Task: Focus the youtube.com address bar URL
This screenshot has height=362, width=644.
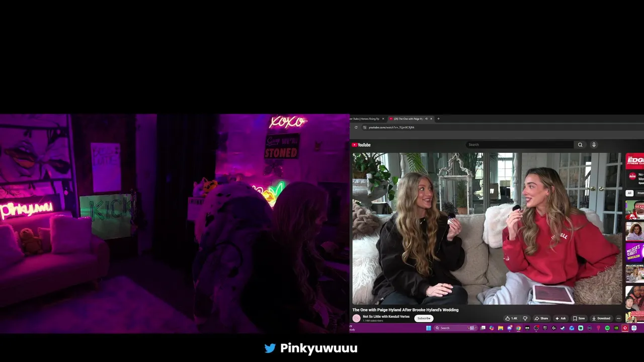Action: tap(391, 127)
